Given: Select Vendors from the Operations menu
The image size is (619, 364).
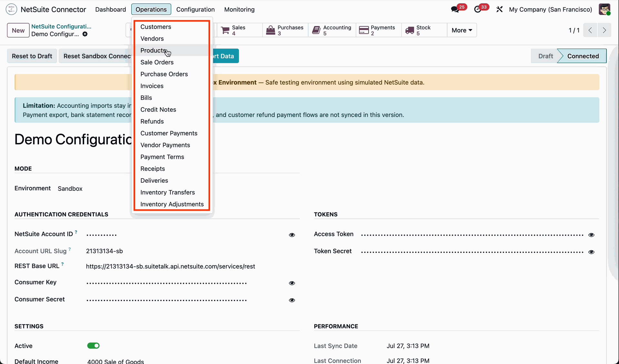Looking at the screenshot, I should 172,39.
